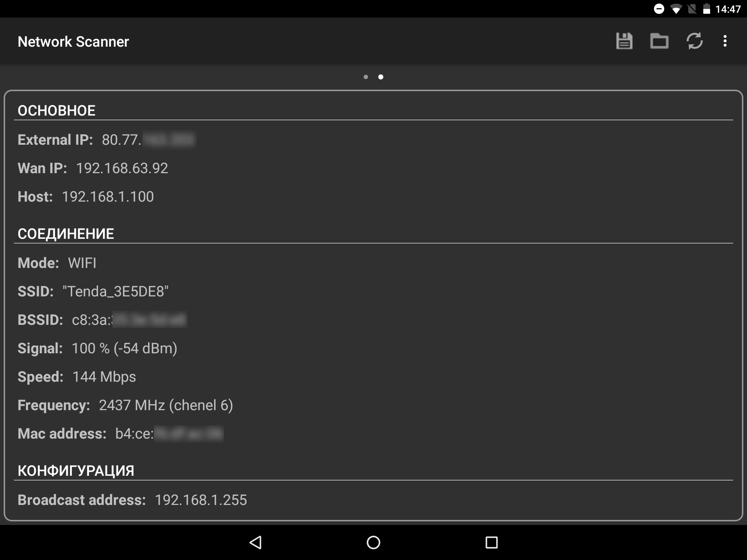747x560 pixels.
Task: Tap the Mode value WIFI
Action: pyautogui.click(x=82, y=263)
